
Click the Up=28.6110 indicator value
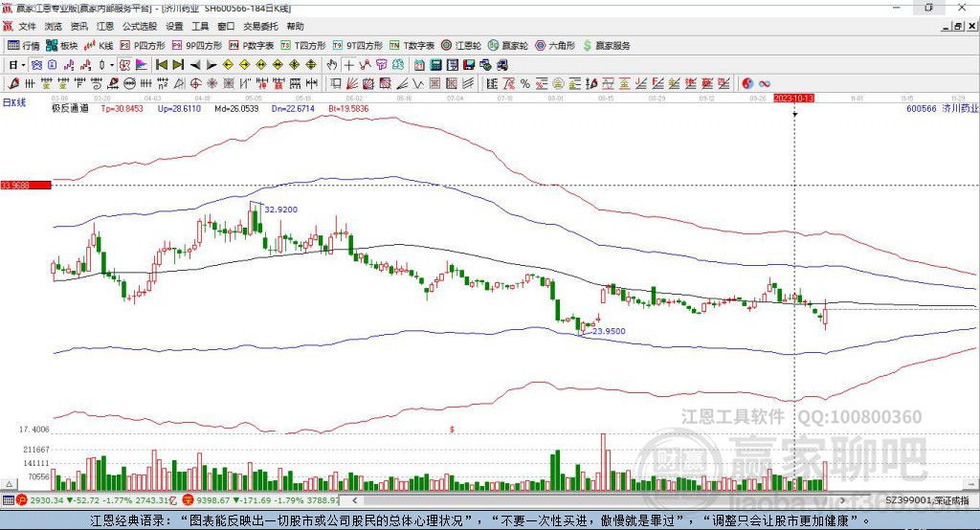tap(179, 109)
